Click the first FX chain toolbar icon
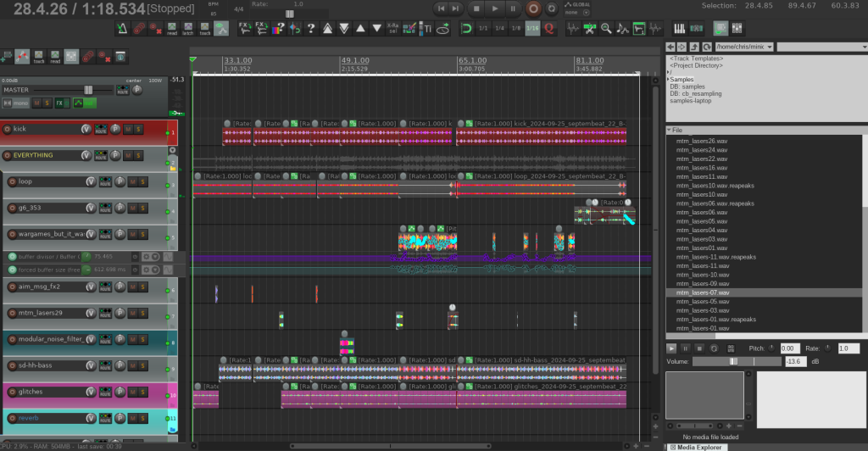 245,28
